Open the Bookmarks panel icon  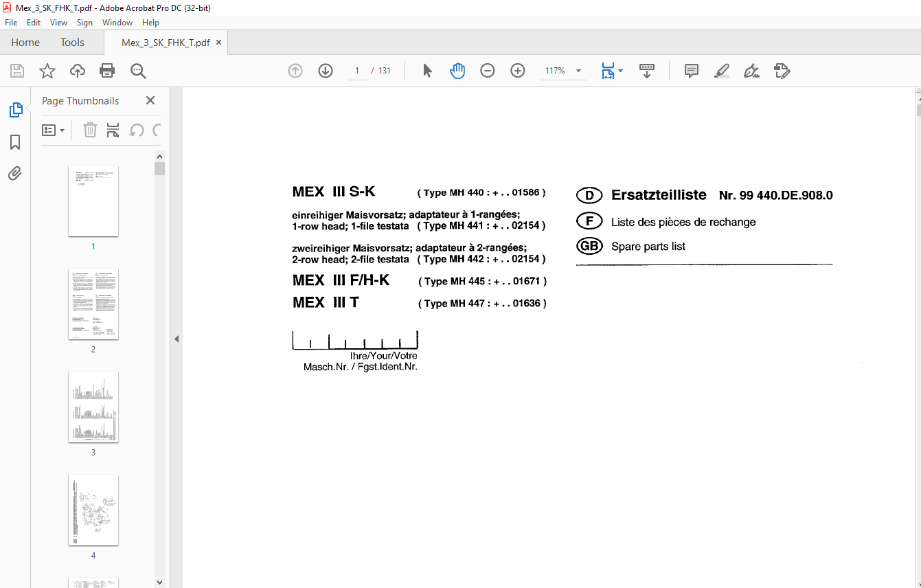click(x=15, y=142)
